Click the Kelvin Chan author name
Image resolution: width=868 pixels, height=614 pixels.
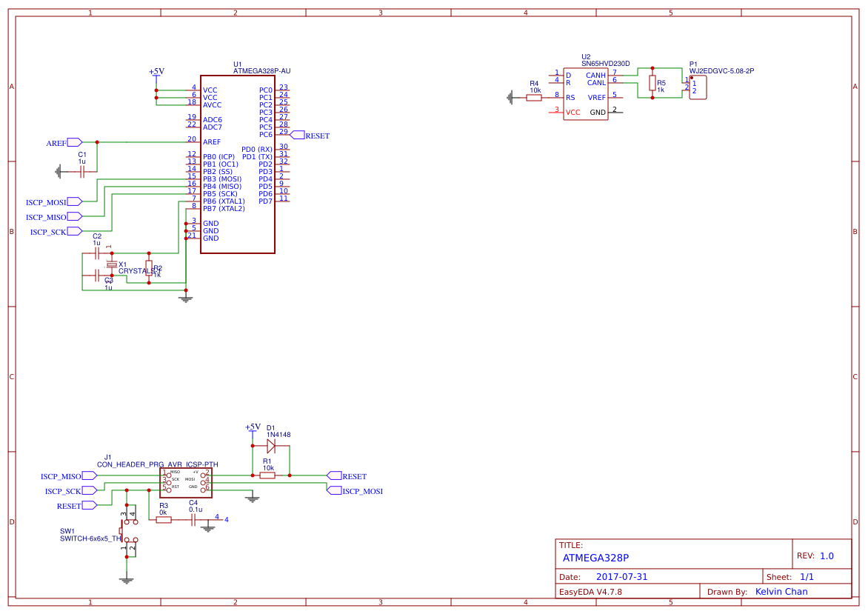click(781, 591)
